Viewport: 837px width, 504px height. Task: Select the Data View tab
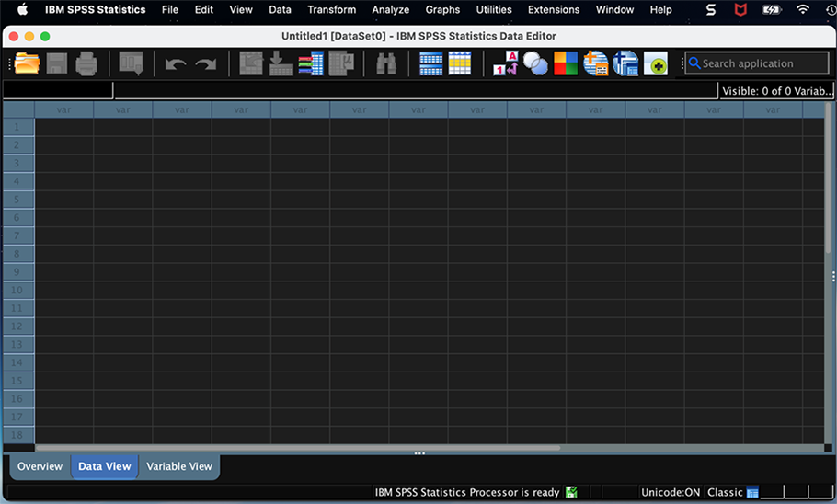pyautogui.click(x=105, y=466)
